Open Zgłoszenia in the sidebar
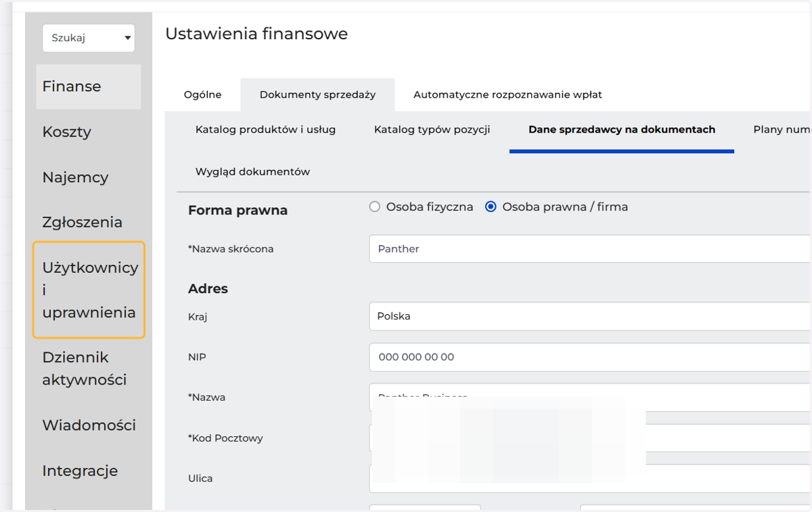Viewport: 812px width, 512px height. click(x=83, y=222)
